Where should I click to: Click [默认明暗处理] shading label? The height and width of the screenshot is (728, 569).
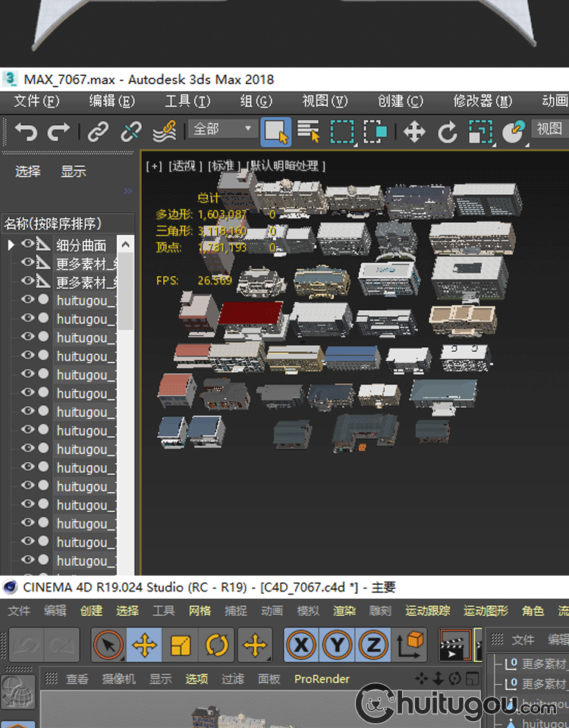point(286,166)
